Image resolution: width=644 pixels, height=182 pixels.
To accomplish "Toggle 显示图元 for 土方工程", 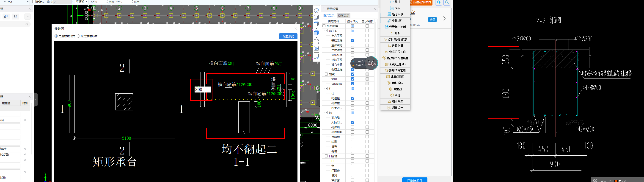I will click(352, 36).
